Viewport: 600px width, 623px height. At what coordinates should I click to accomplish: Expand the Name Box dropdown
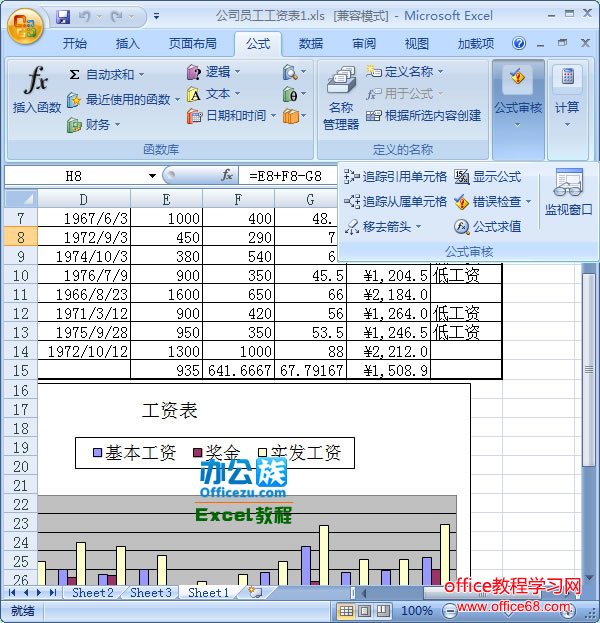click(152, 176)
